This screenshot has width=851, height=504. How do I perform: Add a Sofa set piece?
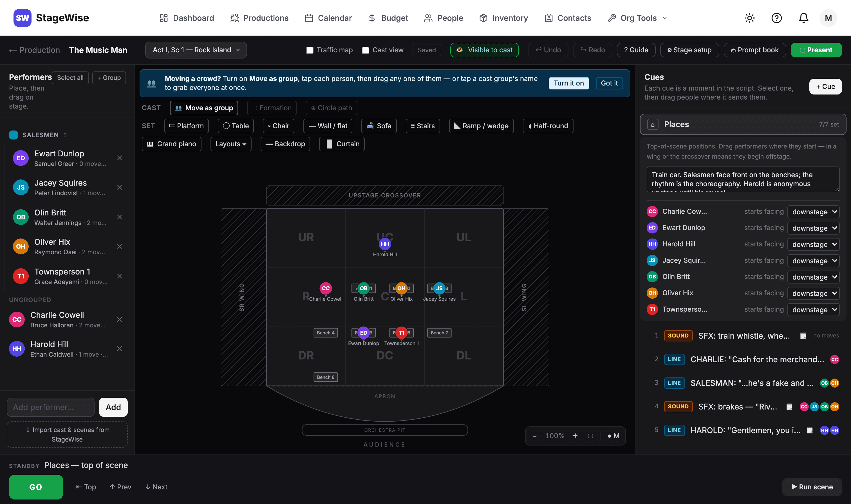[379, 126]
